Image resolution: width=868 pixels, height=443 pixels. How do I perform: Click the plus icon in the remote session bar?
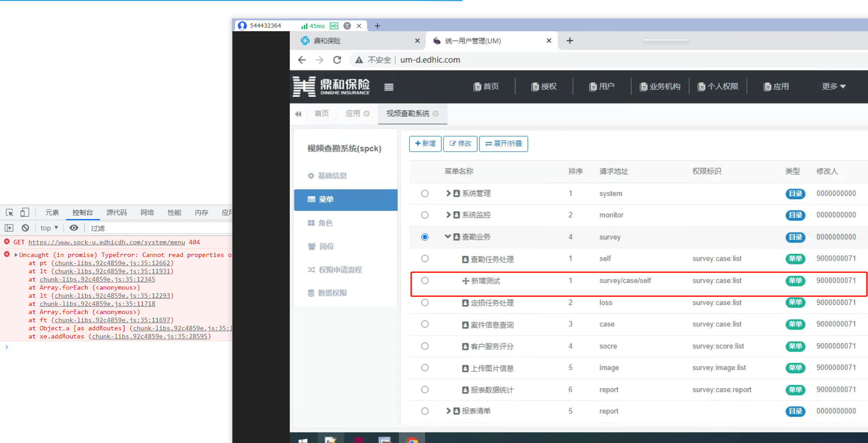(x=377, y=26)
